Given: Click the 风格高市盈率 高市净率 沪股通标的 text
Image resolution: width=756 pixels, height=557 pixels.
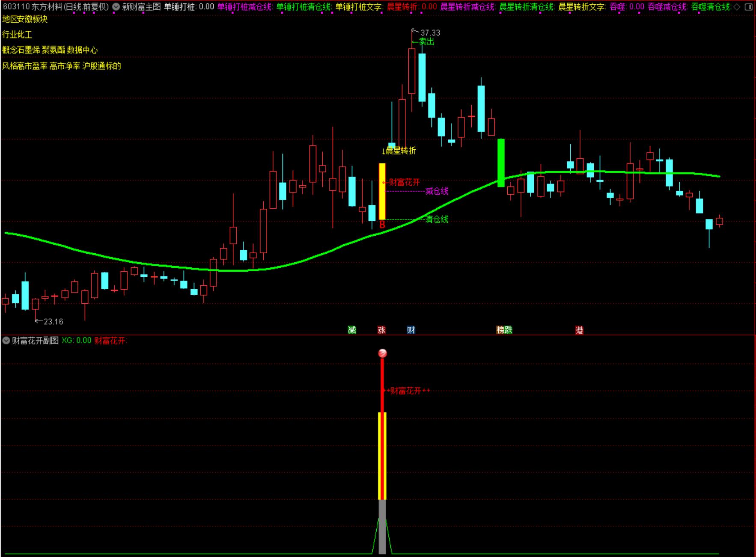Looking at the screenshot, I should point(62,66).
